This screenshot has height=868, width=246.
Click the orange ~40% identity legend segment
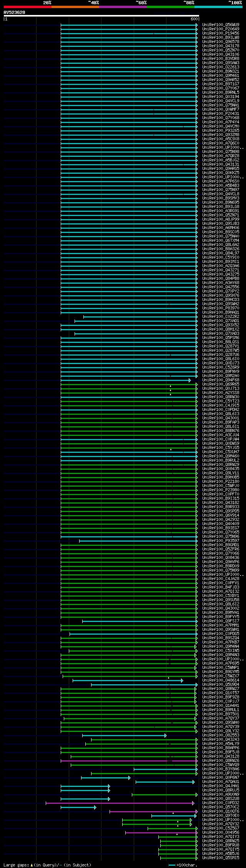[75, 7]
